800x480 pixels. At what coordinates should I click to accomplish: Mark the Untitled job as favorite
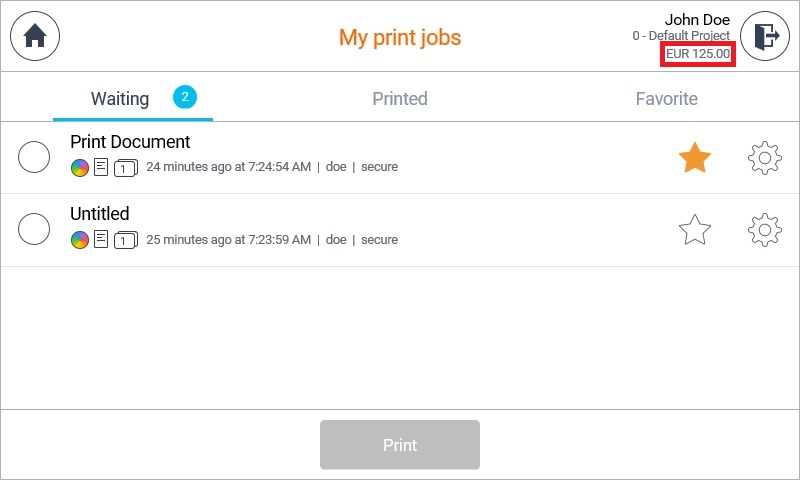pyautogui.click(x=695, y=231)
